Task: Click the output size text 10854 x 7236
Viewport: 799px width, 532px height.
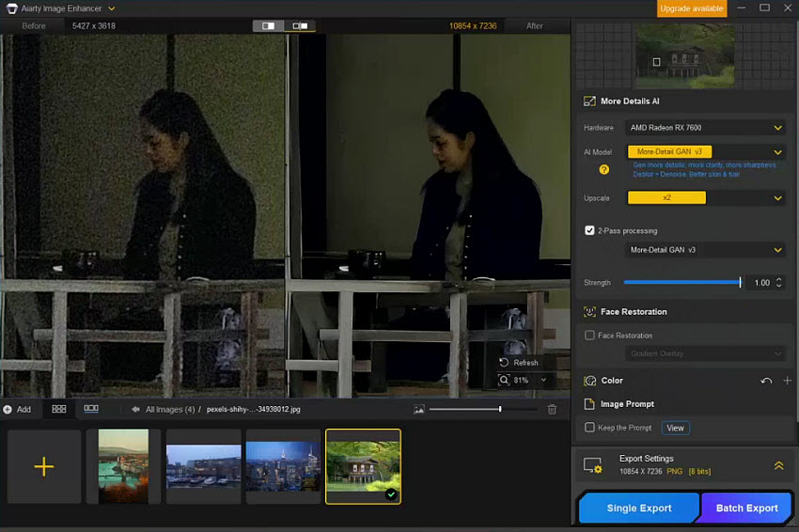Action: pos(473,26)
